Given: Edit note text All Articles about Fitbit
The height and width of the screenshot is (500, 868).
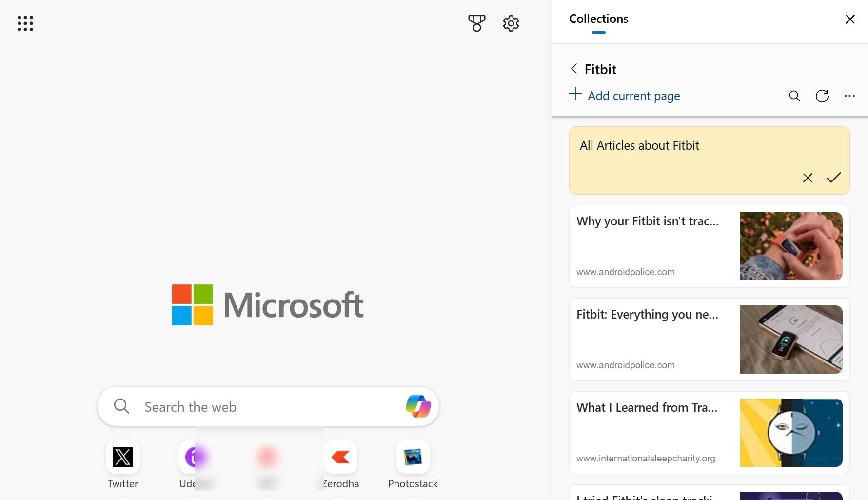Looking at the screenshot, I should click(639, 145).
